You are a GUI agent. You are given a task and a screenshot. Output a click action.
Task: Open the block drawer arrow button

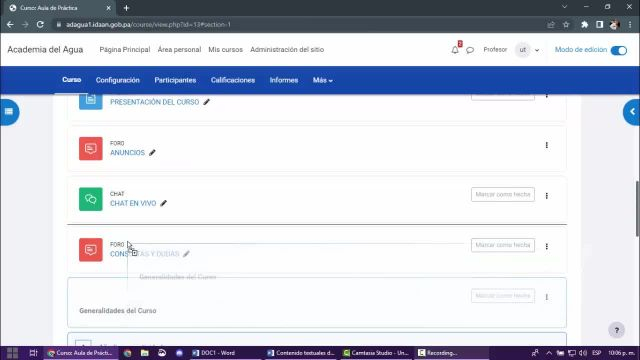(631, 112)
